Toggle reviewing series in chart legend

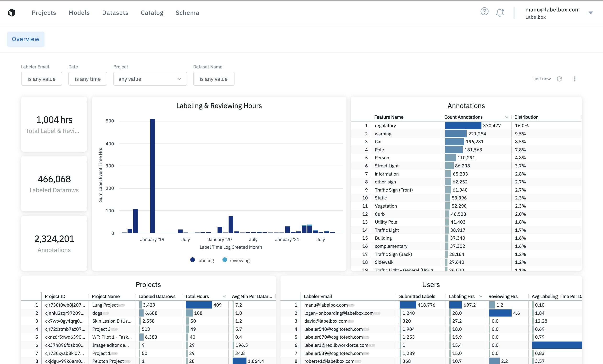[236, 260]
